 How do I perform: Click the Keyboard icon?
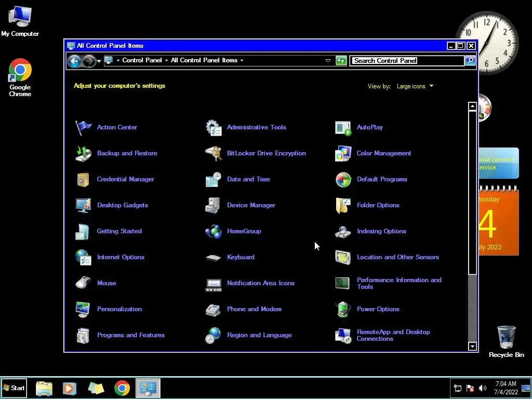pos(214,257)
